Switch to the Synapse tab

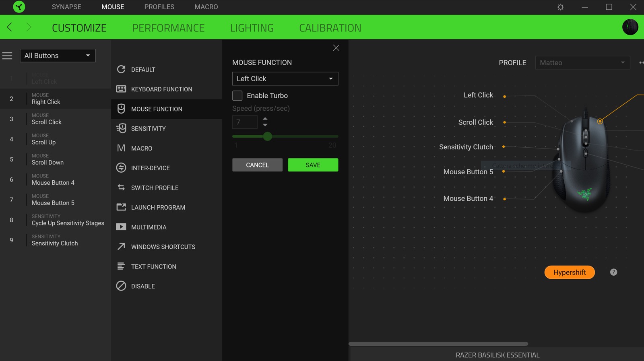pyautogui.click(x=66, y=7)
